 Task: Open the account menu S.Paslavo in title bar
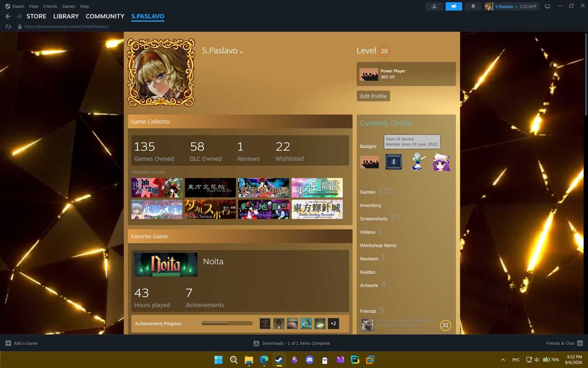click(506, 6)
